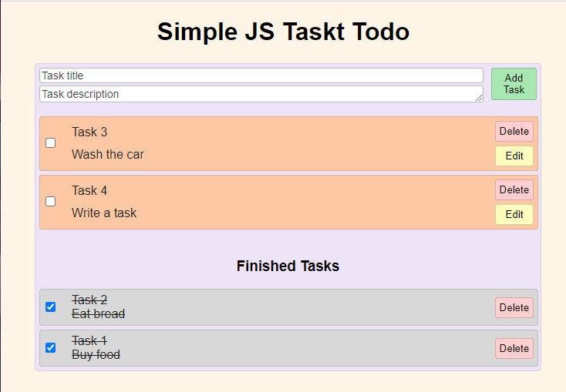Mark Task 4 as finished
The image size is (566, 392).
click(51, 201)
